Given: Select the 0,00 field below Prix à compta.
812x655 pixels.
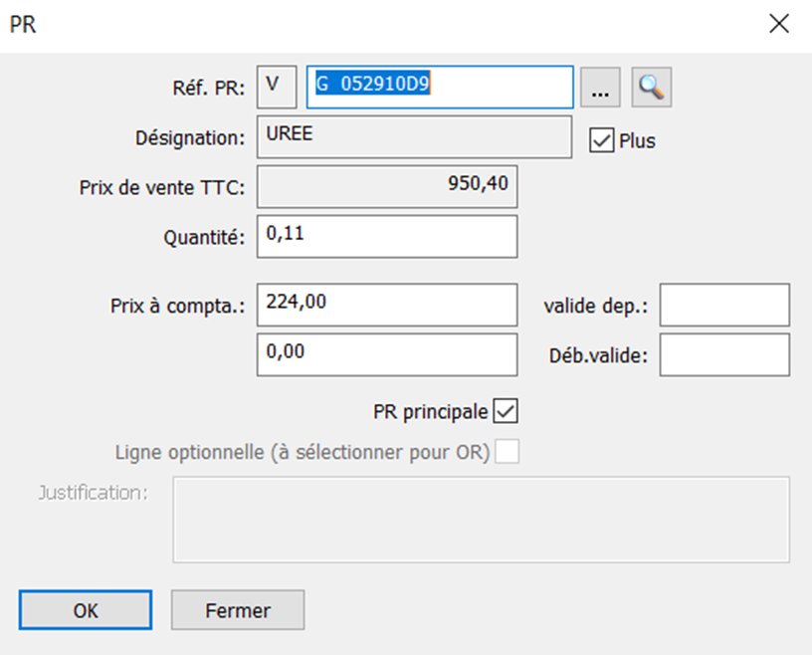Looking at the screenshot, I should point(387,355).
